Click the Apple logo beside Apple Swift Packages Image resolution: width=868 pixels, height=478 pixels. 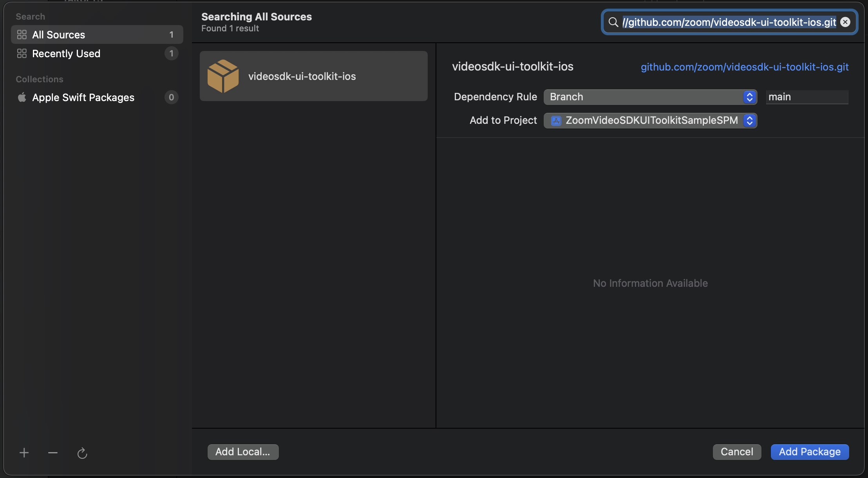tap(22, 97)
